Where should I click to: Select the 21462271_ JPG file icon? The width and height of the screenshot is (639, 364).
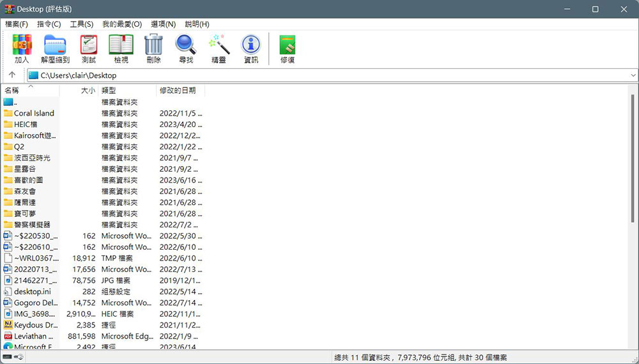8,280
